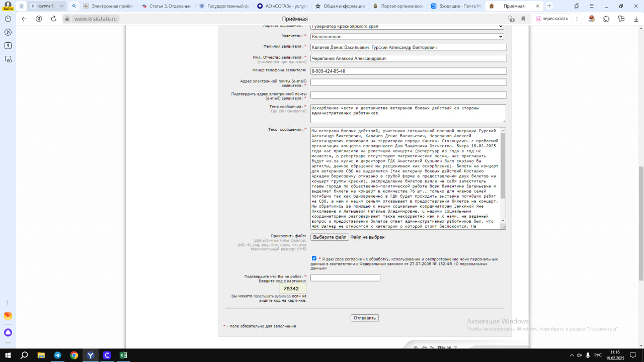Open Windows search on the taskbar
The height and width of the screenshot is (362, 644).
[x=24, y=355]
